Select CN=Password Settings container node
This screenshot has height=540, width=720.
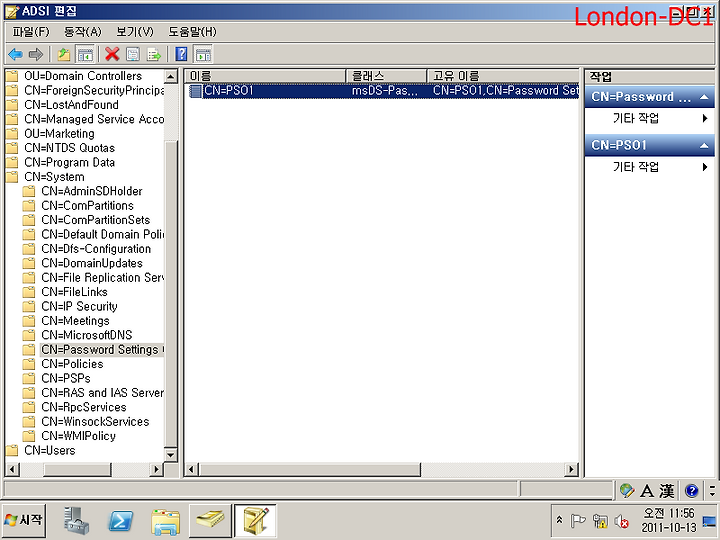[x=102, y=350]
